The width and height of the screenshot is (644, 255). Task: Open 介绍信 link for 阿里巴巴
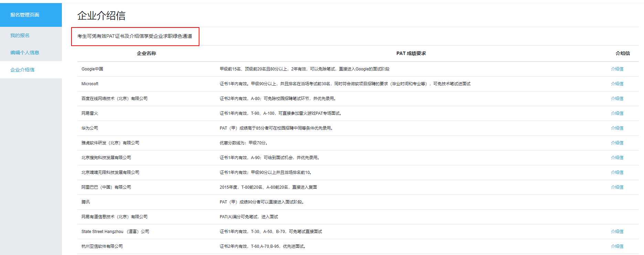click(x=617, y=187)
